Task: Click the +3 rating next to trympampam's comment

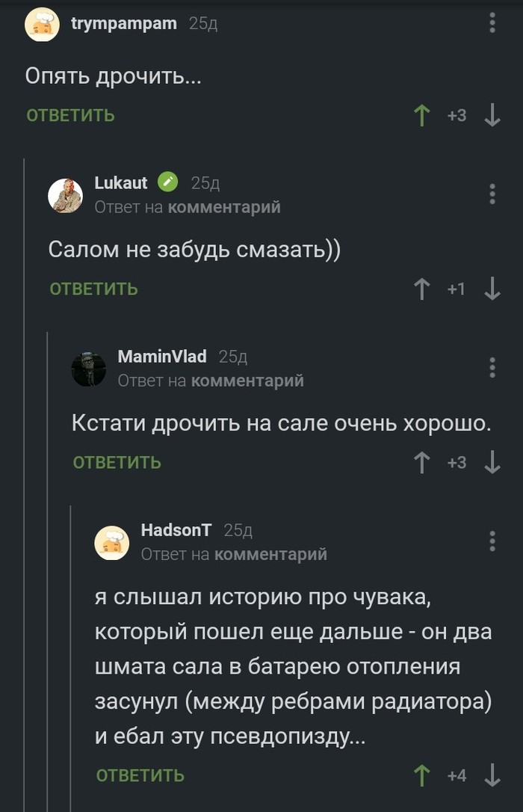Action: 457,116
